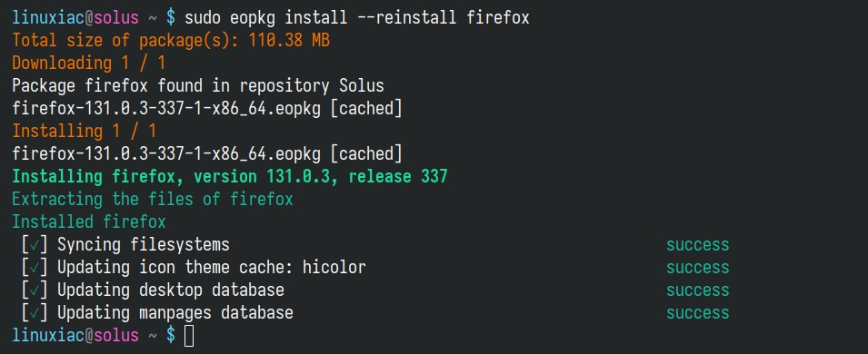This screenshot has height=354, width=868.
Task: Click the bold 'Installing firefox, version 131.0.3' line
Action: (230, 176)
